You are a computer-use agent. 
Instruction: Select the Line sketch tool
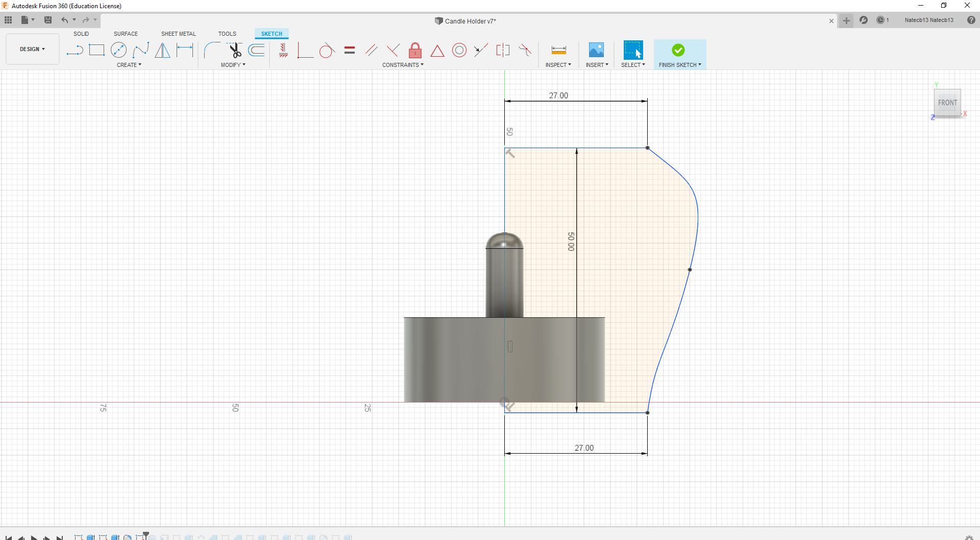pyautogui.click(x=75, y=50)
